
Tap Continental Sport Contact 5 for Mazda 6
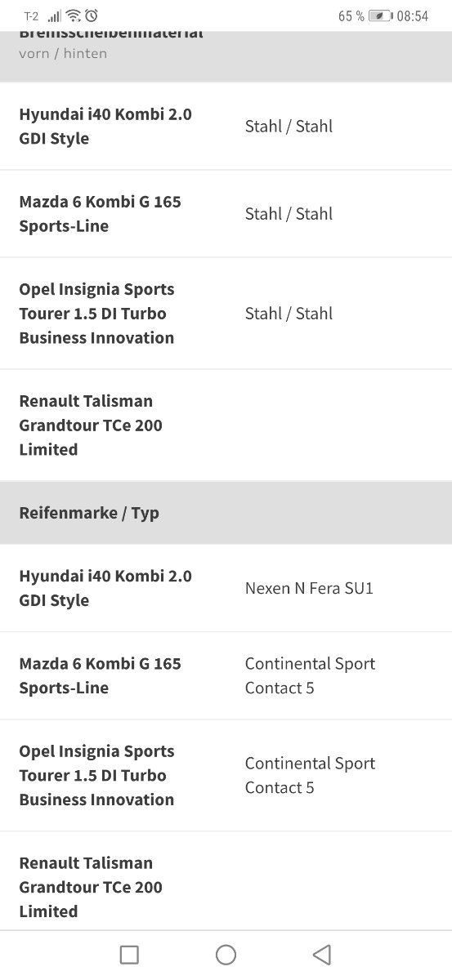click(x=310, y=675)
